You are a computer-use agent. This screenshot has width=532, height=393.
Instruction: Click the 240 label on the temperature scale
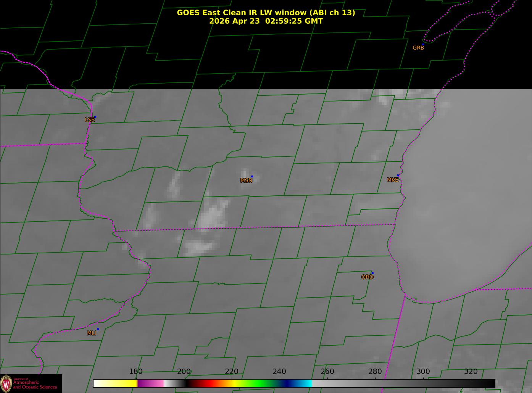[279, 372]
